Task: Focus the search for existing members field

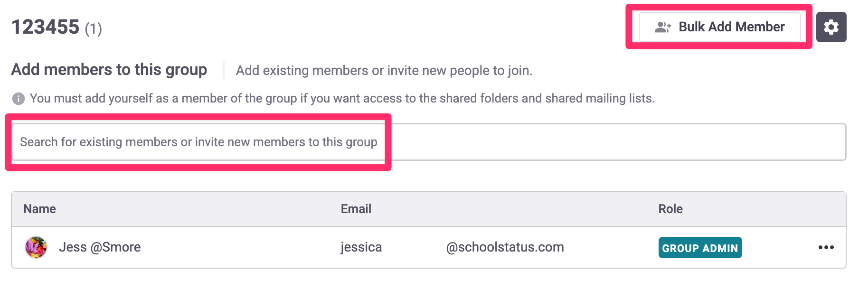Action: click(198, 142)
